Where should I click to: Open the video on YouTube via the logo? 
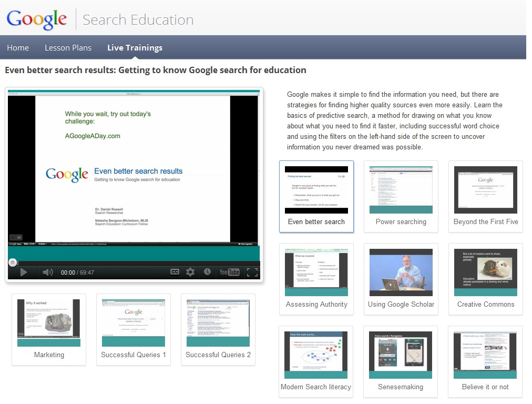coord(229,272)
